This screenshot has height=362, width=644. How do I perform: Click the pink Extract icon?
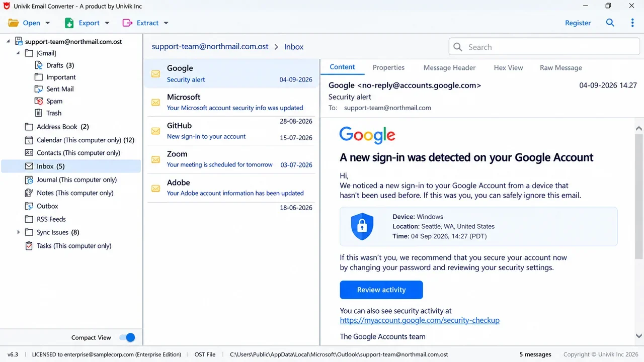pyautogui.click(x=128, y=23)
